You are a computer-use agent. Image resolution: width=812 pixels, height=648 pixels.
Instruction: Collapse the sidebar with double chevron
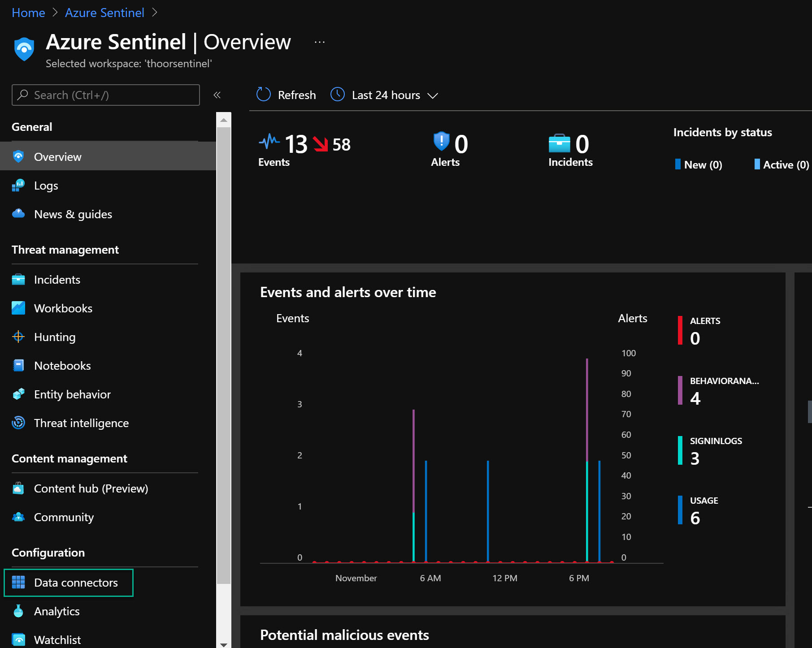(x=217, y=95)
